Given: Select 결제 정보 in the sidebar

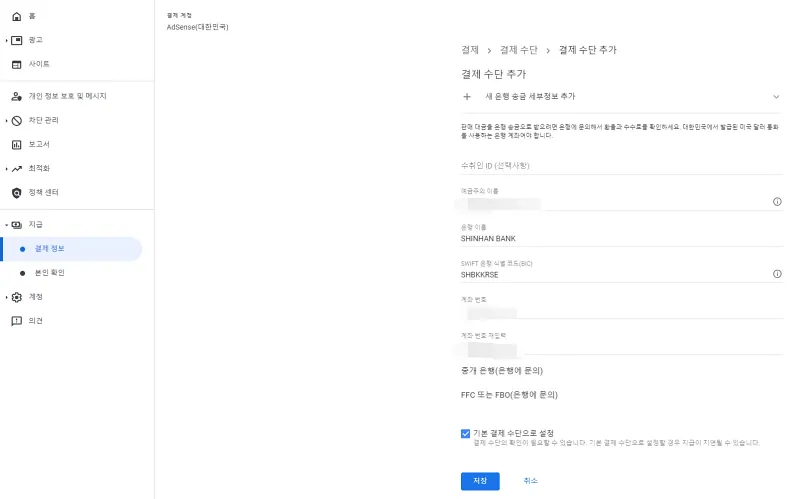Looking at the screenshot, I should point(71,249).
